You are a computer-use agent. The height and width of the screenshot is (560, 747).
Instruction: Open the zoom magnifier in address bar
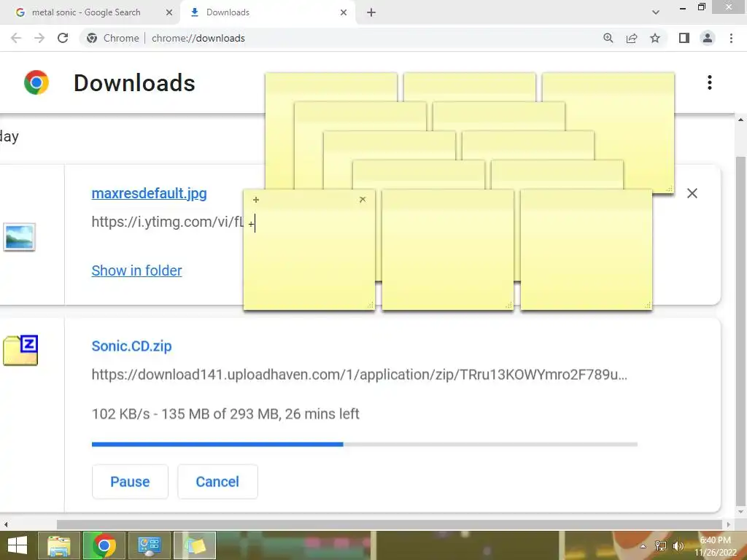[608, 38]
